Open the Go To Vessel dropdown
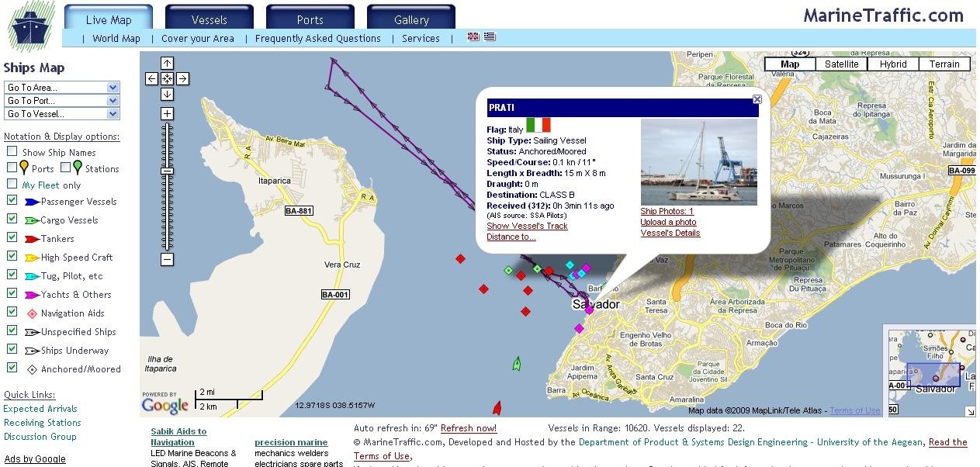 (62, 114)
